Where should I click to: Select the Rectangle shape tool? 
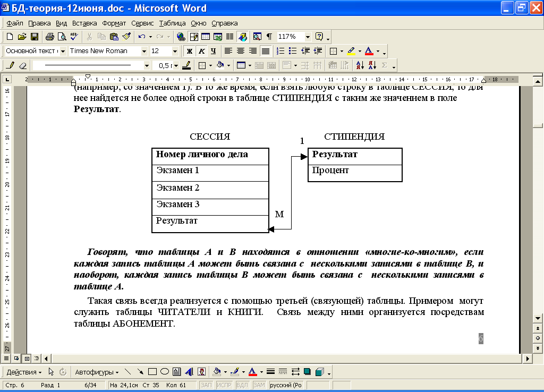click(x=152, y=372)
